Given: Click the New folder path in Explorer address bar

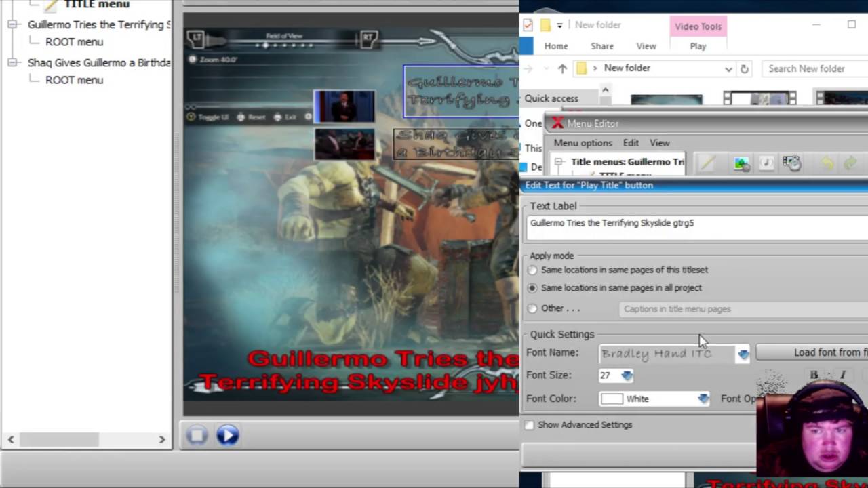Looking at the screenshot, I should pyautogui.click(x=627, y=68).
